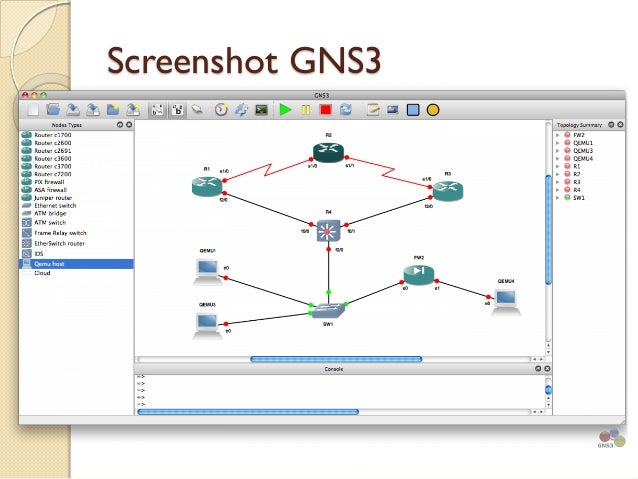Screen dimensions: 638x479
Task: Toggle show interface labels button
Action: (x=157, y=110)
